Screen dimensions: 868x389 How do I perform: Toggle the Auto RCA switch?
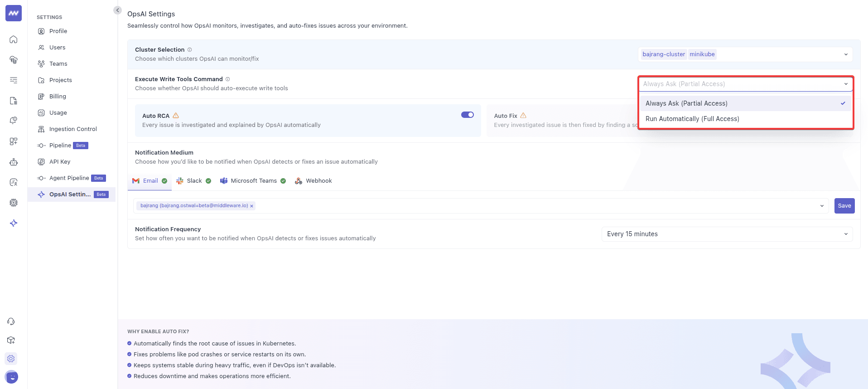tap(467, 115)
